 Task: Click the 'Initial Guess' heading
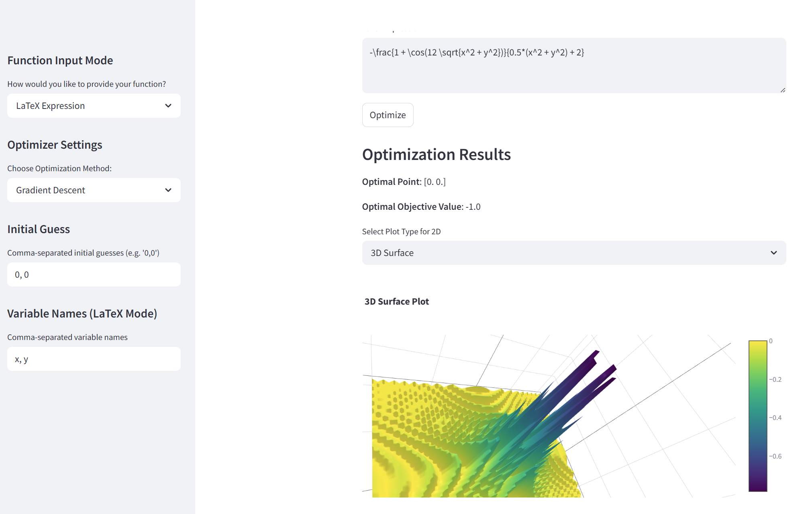(x=39, y=229)
